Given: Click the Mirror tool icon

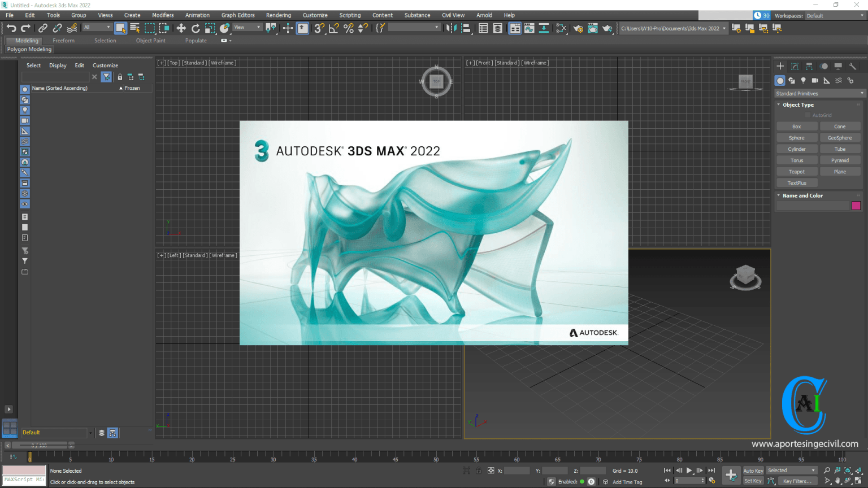Looking at the screenshot, I should [x=451, y=28].
